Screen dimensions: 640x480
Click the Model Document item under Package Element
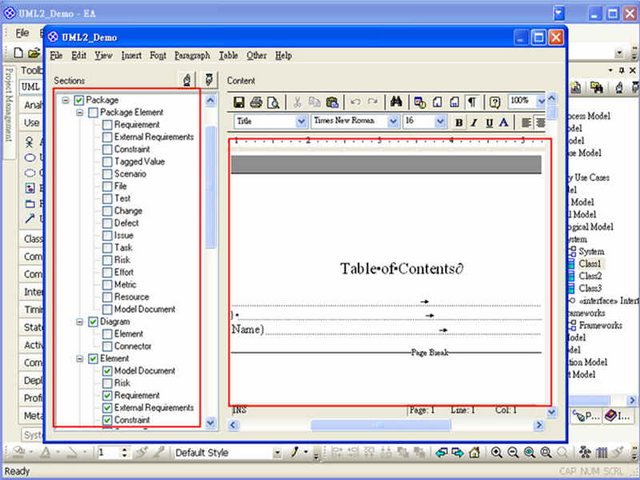[x=144, y=309]
